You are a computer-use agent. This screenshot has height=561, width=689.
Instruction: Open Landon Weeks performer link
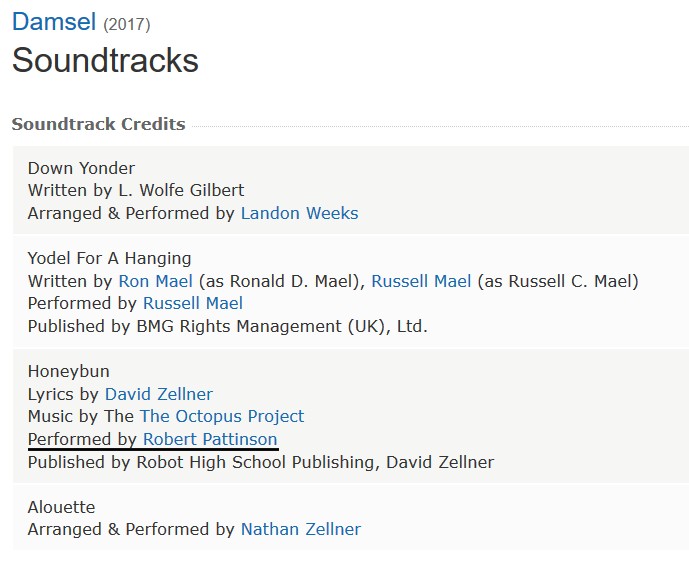(299, 213)
